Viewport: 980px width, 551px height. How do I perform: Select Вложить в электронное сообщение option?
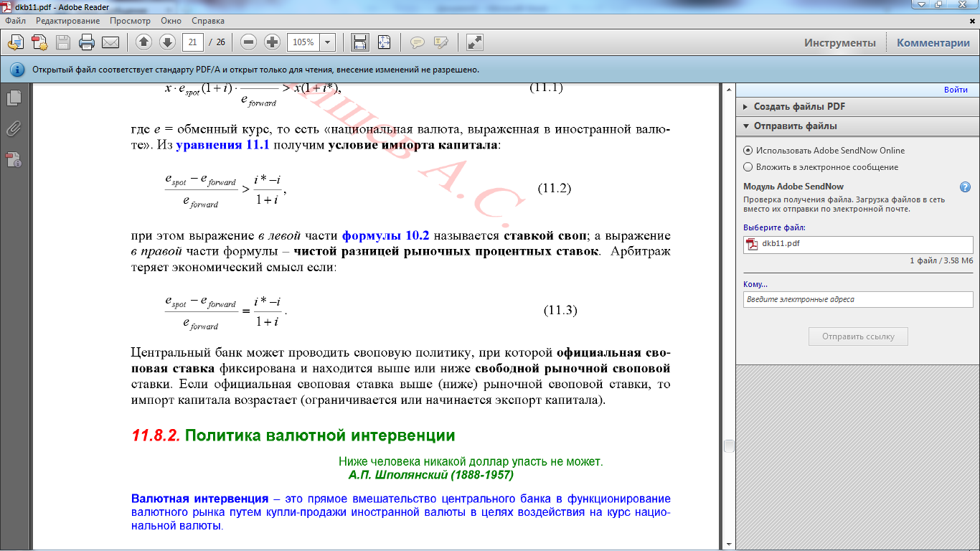point(821,167)
